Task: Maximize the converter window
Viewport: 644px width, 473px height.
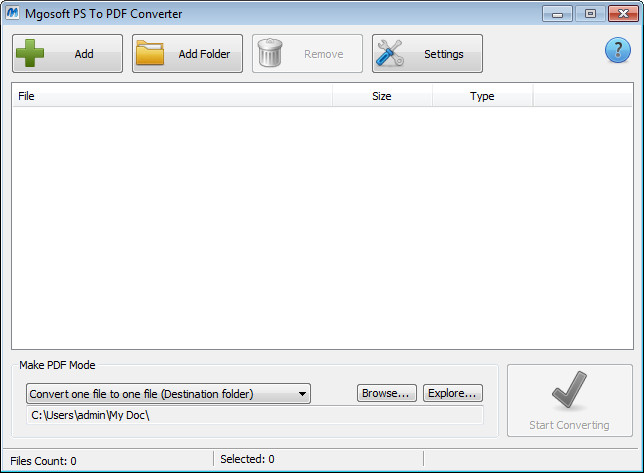Action: [x=590, y=14]
